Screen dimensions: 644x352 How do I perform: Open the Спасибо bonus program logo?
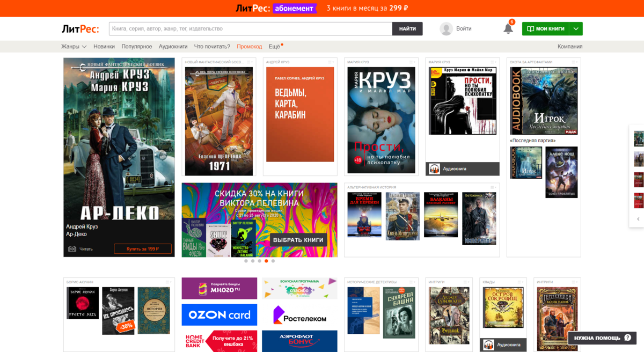click(299, 288)
